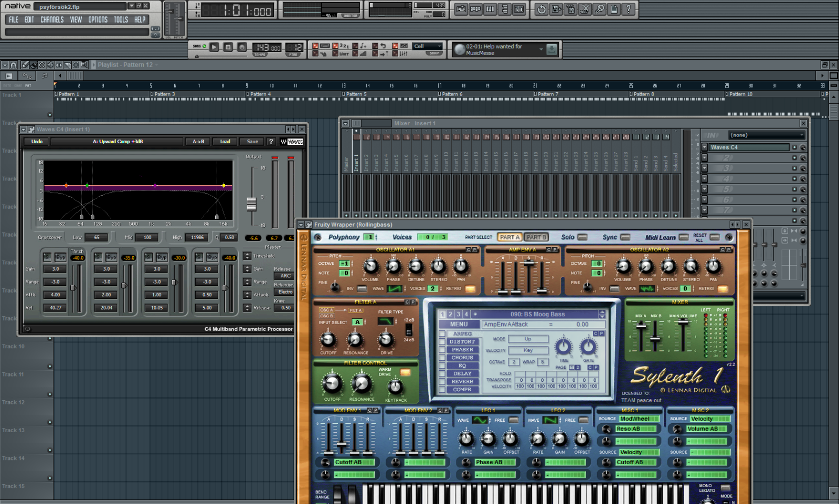Open the Mod Env 1 destination Cutoff AB dropdown
Image resolution: width=839 pixels, height=504 pixels.
click(354, 462)
